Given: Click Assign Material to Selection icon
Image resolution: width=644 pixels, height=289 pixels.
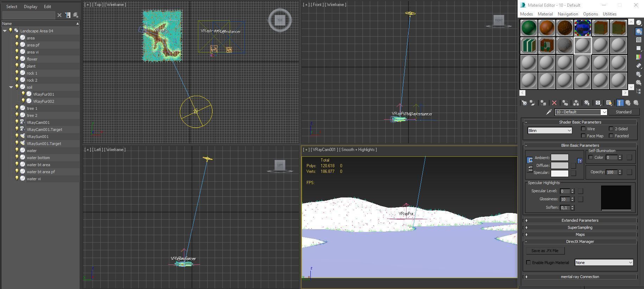Looking at the screenshot, I should [x=543, y=103].
